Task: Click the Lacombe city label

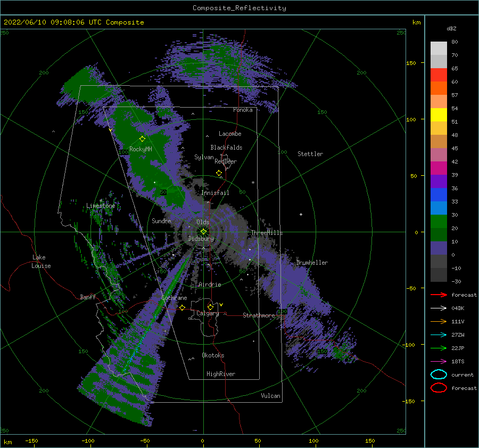Action: pyautogui.click(x=230, y=134)
